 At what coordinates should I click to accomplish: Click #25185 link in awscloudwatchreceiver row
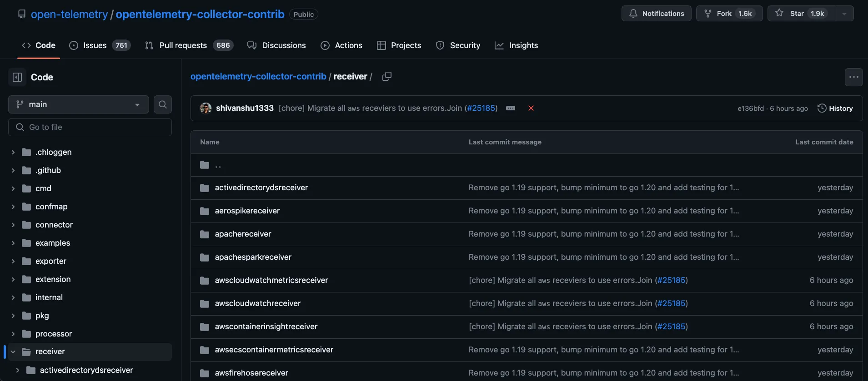[x=672, y=303]
